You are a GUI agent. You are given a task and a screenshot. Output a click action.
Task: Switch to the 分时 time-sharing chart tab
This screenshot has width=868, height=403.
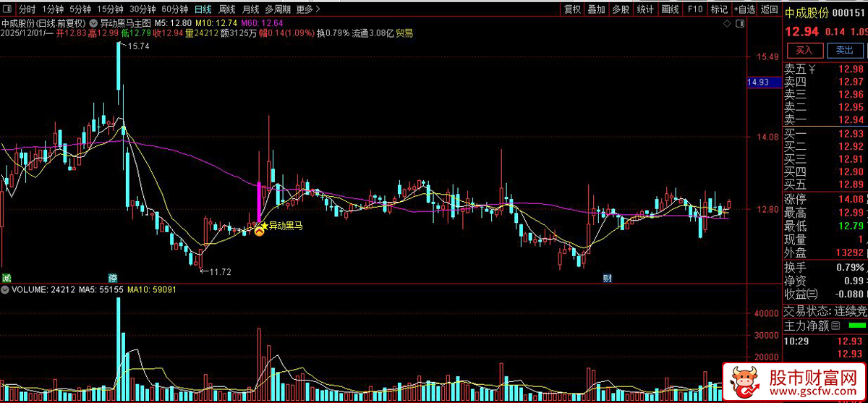coord(27,9)
